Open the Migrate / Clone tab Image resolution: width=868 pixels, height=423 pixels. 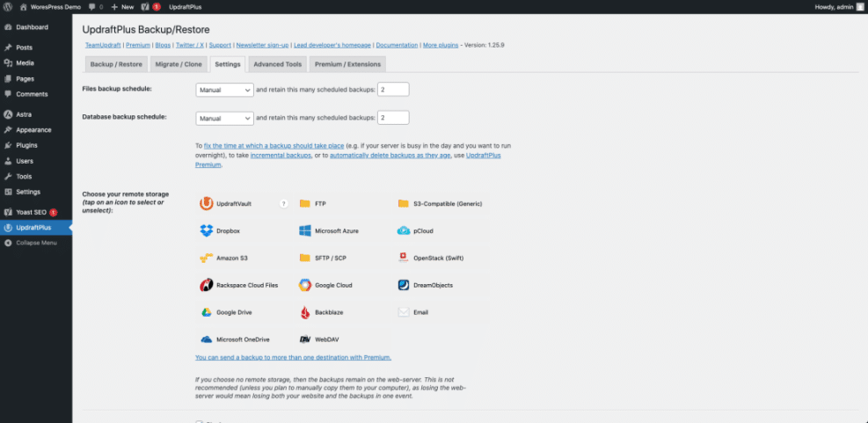[x=179, y=64]
